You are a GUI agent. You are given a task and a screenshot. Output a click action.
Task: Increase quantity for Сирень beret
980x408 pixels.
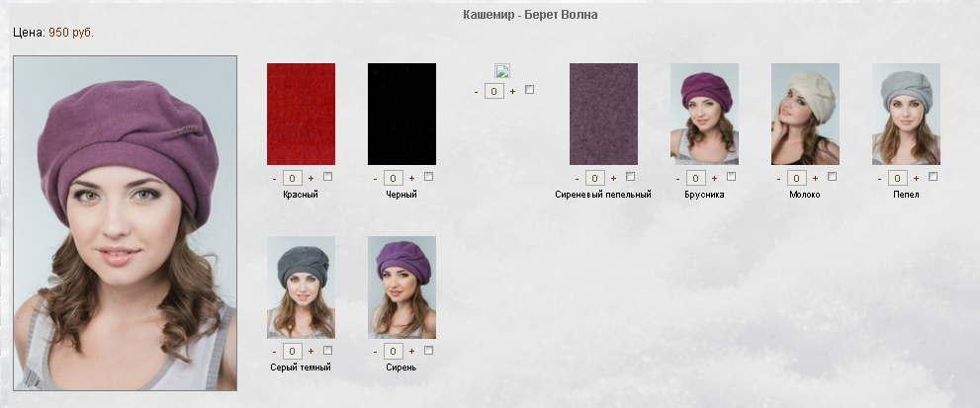point(411,352)
